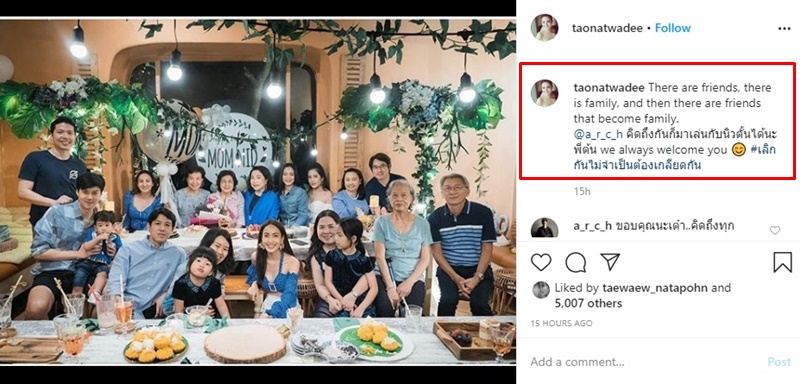The height and width of the screenshot is (384, 800).
Task: Click taonatwadee username in the post header
Action: point(608,29)
